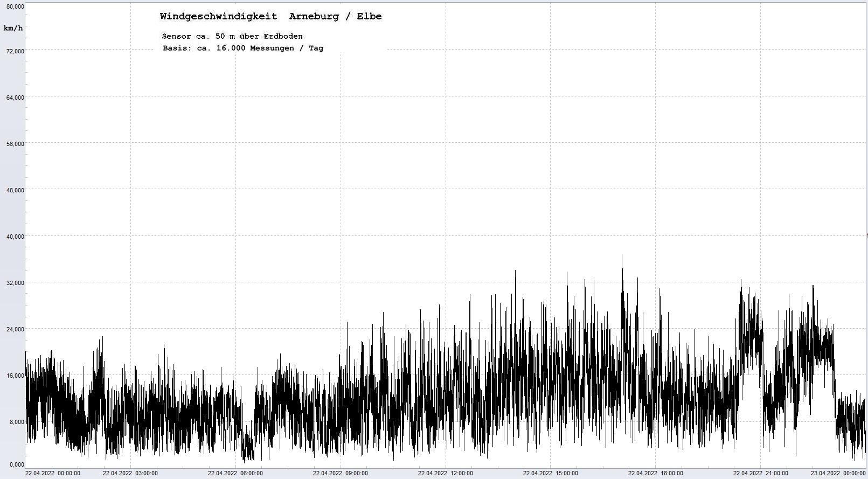Click the 24,000 y-axis label
This screenshot has height=479, width=868.
[13, 329]
